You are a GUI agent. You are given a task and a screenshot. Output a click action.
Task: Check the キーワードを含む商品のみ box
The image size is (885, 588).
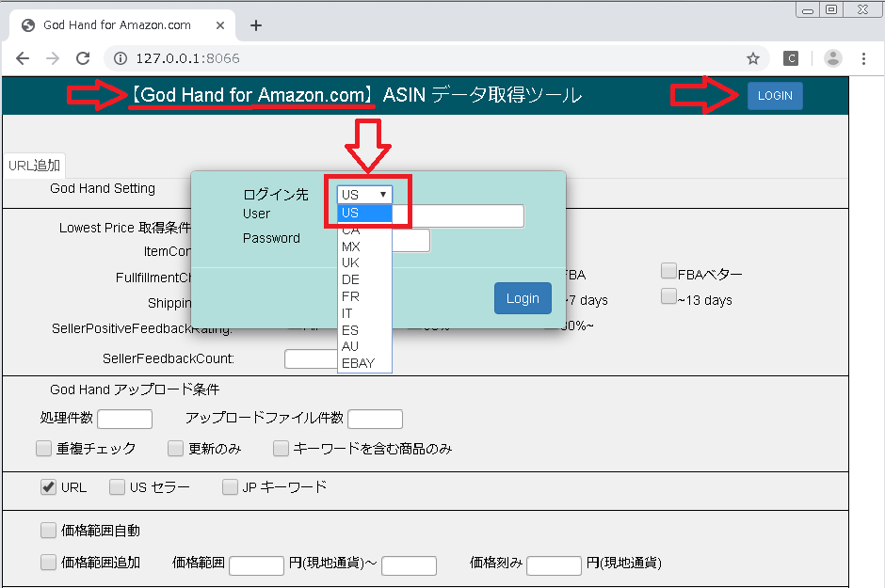281,448
